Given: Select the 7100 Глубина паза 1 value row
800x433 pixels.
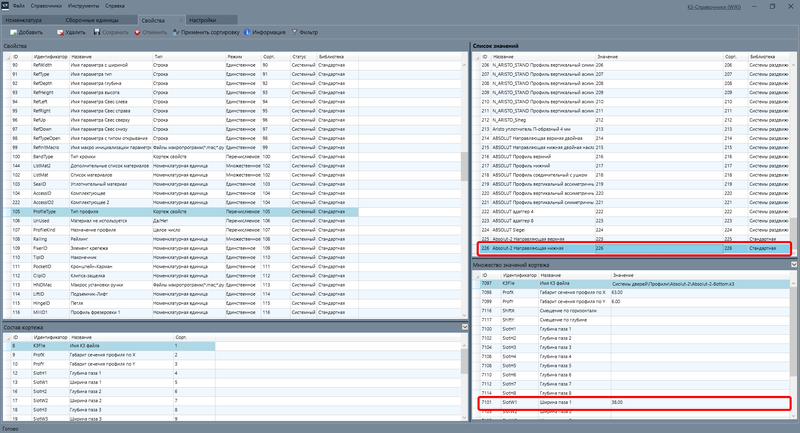Looking at the screenshot, I should tap(633, 329).
